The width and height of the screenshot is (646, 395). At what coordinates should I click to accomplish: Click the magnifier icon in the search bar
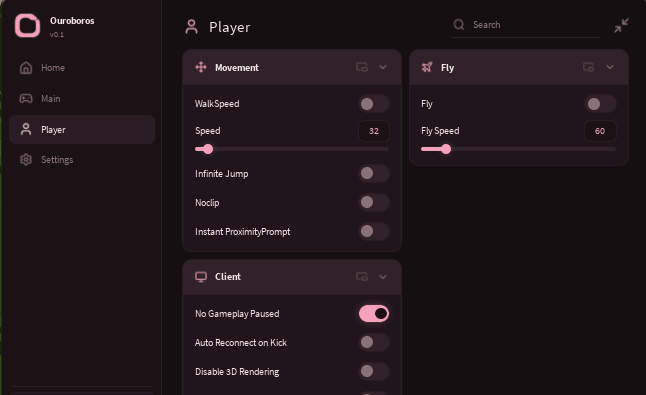pos(459,25)
